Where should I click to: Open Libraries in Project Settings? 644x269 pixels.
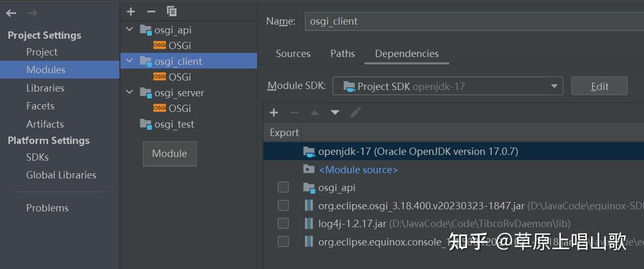45,88
